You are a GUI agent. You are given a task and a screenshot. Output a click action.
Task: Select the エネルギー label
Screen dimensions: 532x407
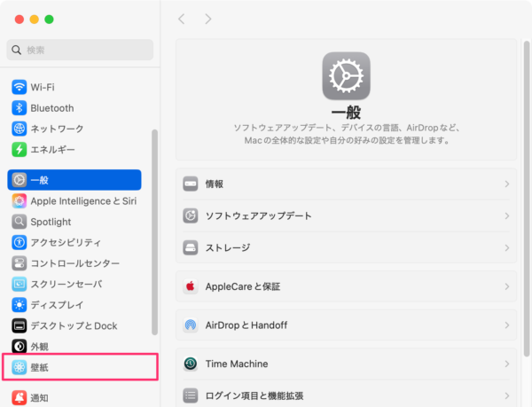52,150
